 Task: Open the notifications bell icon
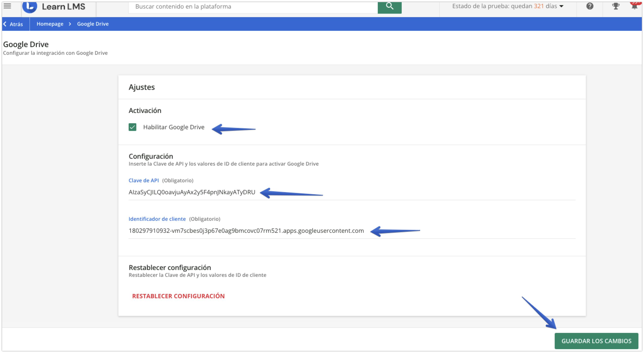tap(635, 6)
